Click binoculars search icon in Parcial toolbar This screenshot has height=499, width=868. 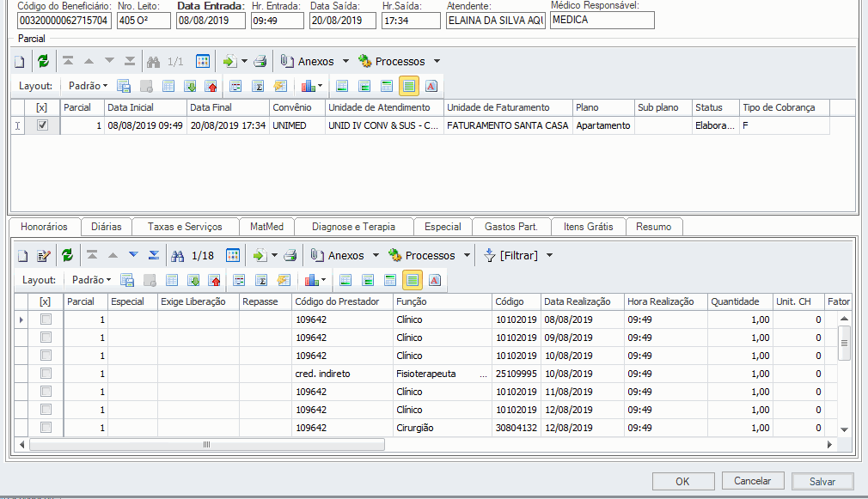[153, 61]
